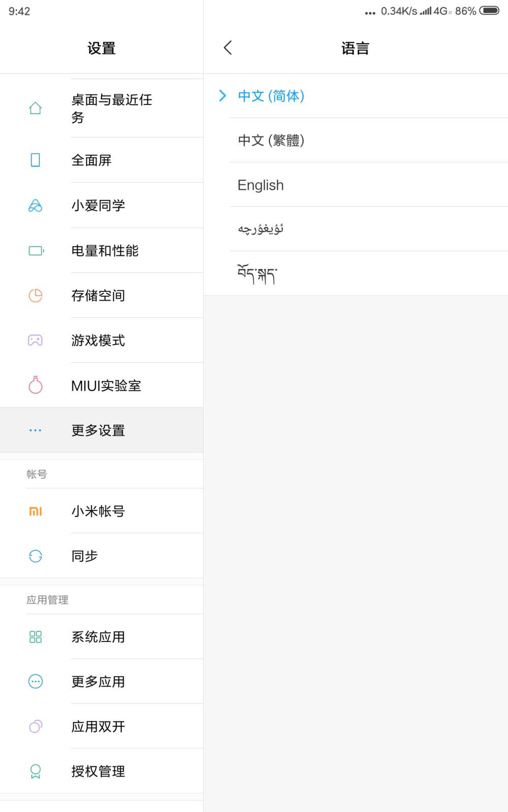Tap the 更多应用 circle icon
508x812 pixels.
35,682
